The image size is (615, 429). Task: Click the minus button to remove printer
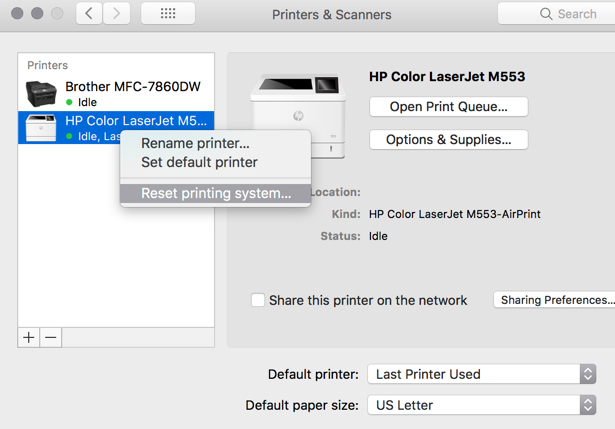(51, 337)
